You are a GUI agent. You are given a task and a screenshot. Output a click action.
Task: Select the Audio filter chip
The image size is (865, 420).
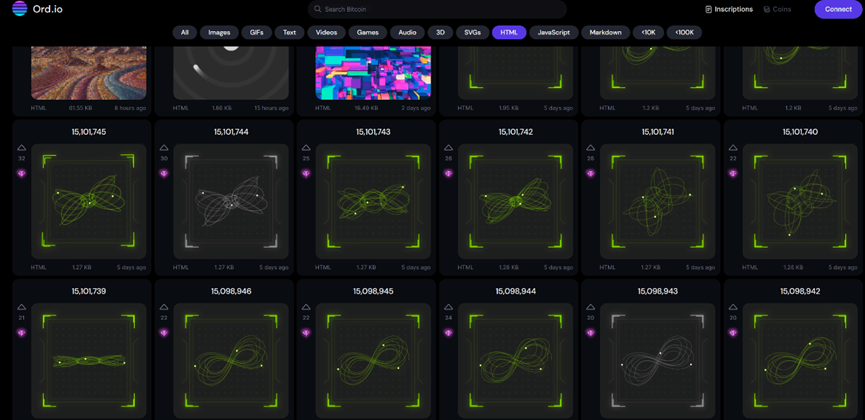(x=407, y=32)
